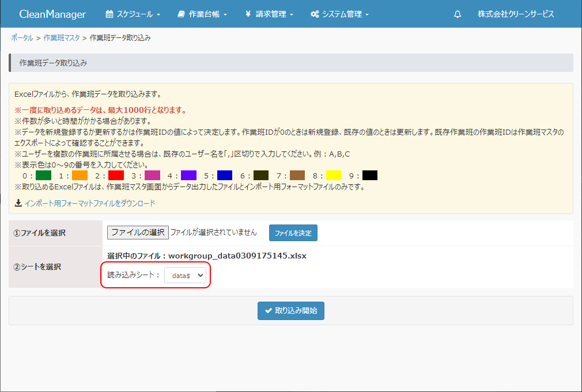Open the 株式会社クリーンサービス account menu
Viewport: 582px width, 392px height.
[x=516, y=14]
